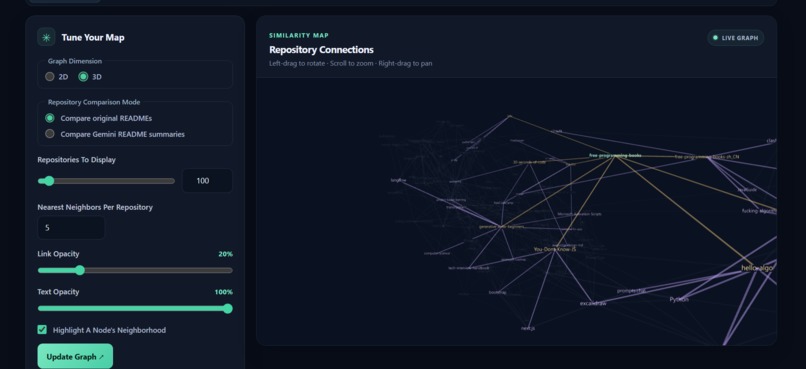Click the Repository Connections heading
This screenshot has width=806, height=369.
[x=321, y=50]
